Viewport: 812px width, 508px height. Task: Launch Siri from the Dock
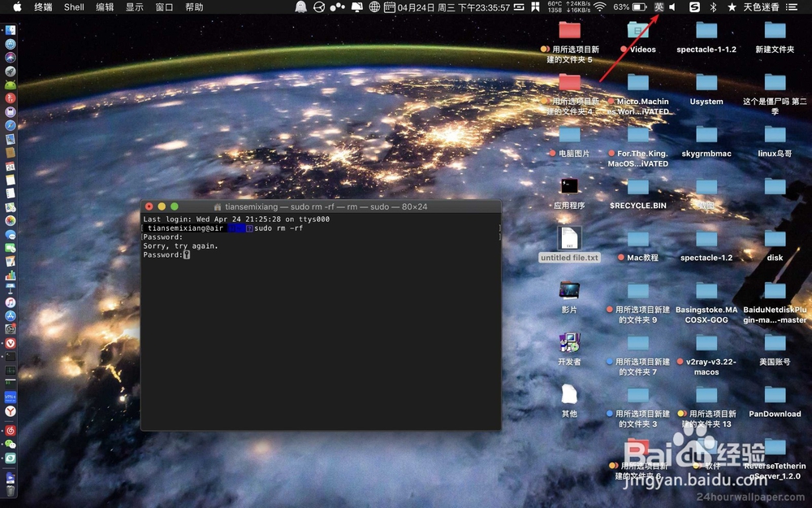coord(11,58)
